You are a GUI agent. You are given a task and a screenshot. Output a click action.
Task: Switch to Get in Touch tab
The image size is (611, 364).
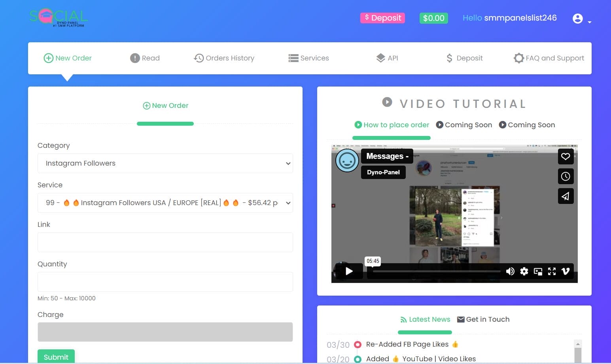[x=483, y=319]
